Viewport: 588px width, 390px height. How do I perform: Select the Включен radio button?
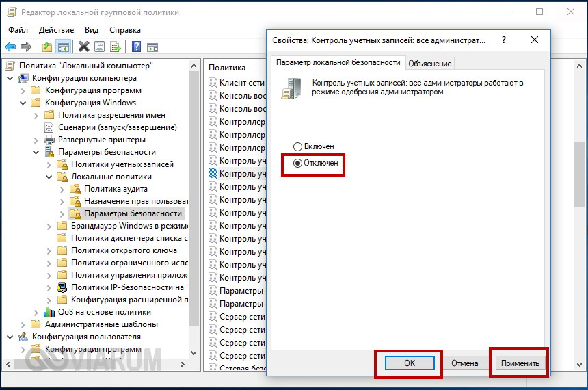297,146
